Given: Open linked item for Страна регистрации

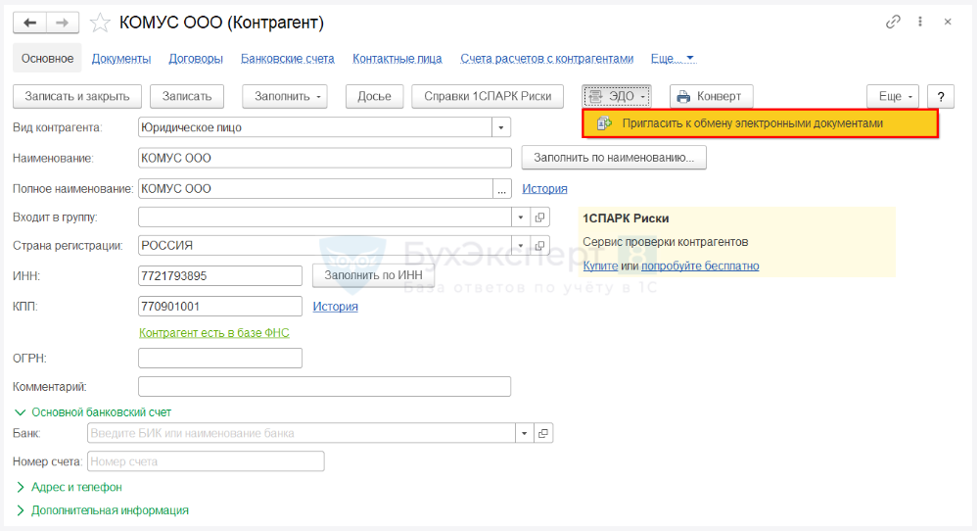Looking at the screenshot, I should tap(540, 245).
